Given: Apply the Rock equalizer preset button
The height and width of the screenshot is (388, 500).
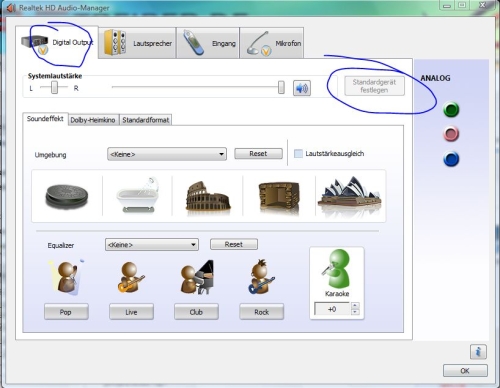Looking at the screenshot, I should (x=262, y=312).
